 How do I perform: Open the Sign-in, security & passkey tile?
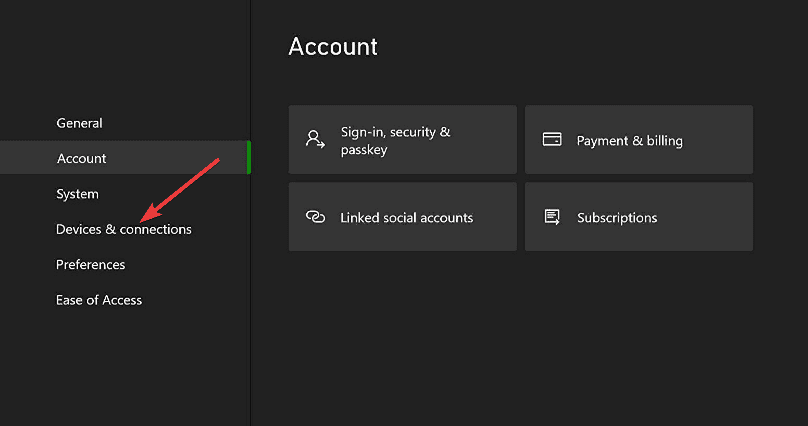(402, 140)
